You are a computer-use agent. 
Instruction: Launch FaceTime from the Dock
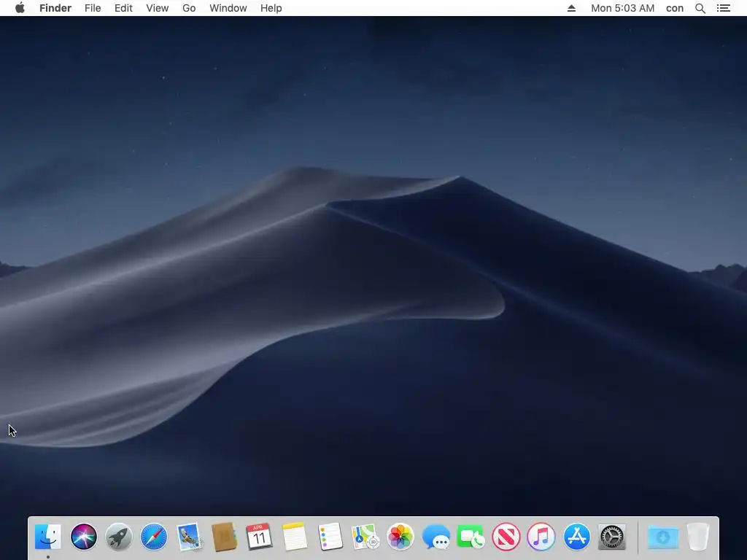click(x=471, y=537)
